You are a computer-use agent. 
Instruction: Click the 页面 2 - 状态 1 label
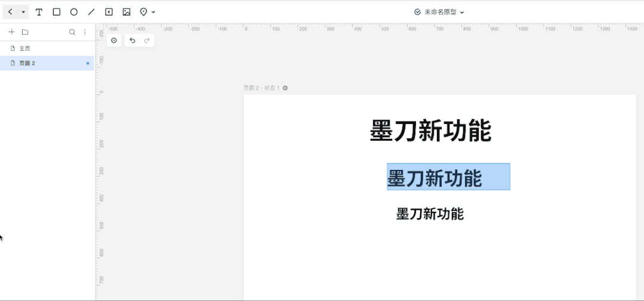[261, 88]
